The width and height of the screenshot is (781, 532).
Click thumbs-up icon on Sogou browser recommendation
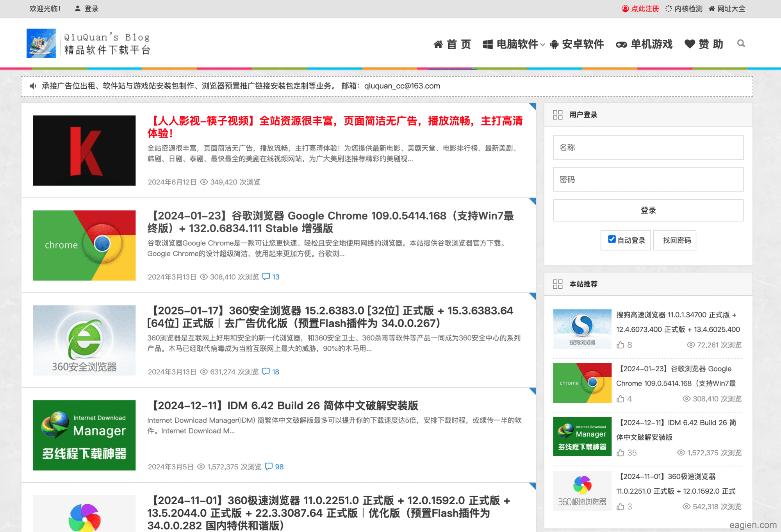pyautogui.click(x=621, y=345)
